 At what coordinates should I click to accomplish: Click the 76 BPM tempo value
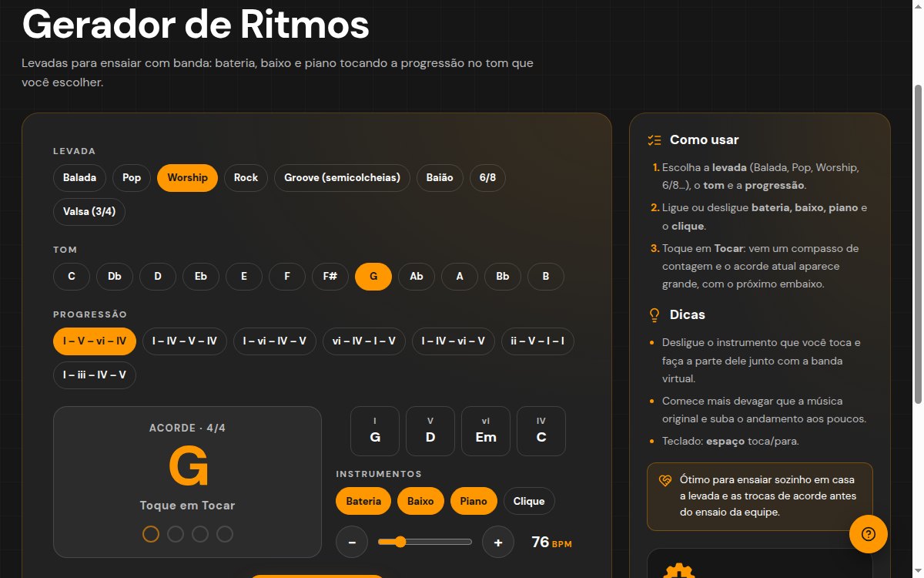tap(551, 543)
